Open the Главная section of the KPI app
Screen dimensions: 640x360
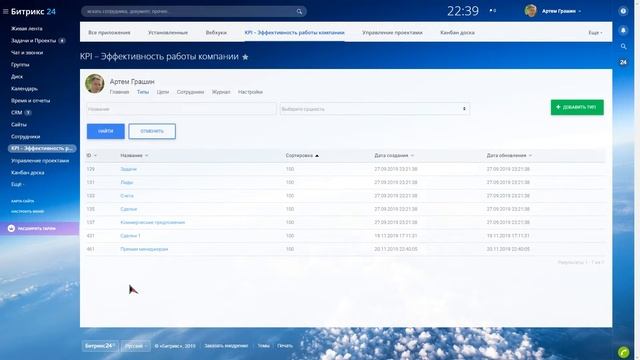119,92
